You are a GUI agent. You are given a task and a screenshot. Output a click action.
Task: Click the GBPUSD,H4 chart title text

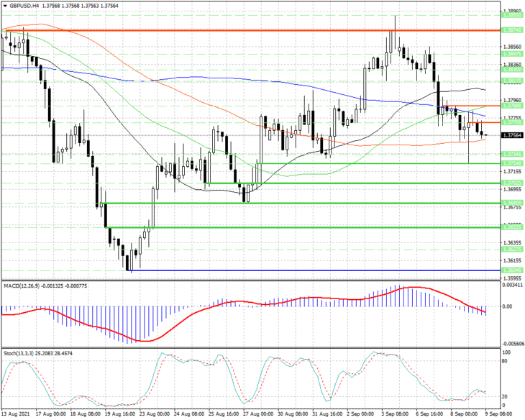click(22, 6)
